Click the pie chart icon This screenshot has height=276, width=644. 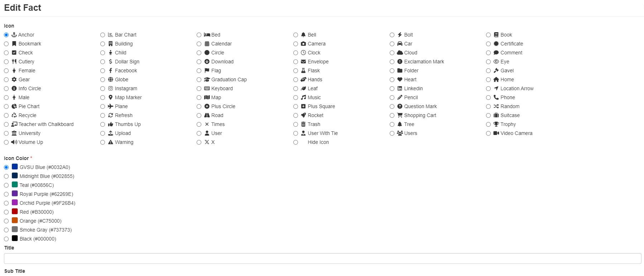14,106
